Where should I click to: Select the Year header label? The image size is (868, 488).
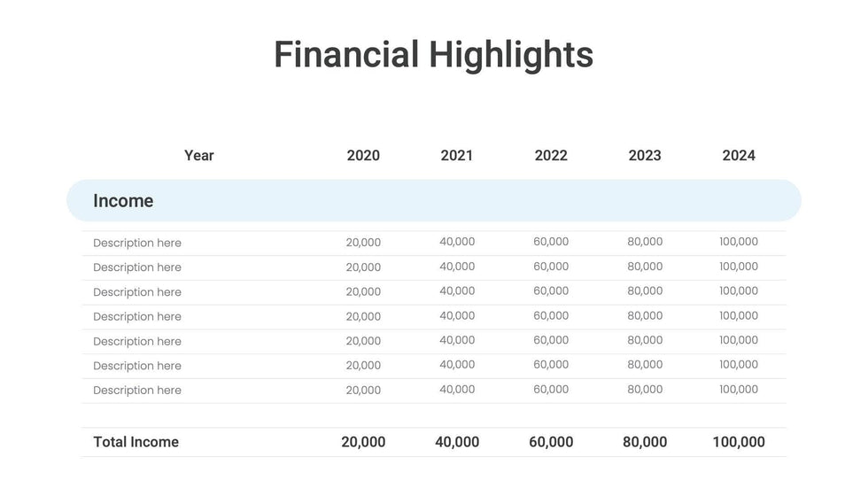(199, 155)
